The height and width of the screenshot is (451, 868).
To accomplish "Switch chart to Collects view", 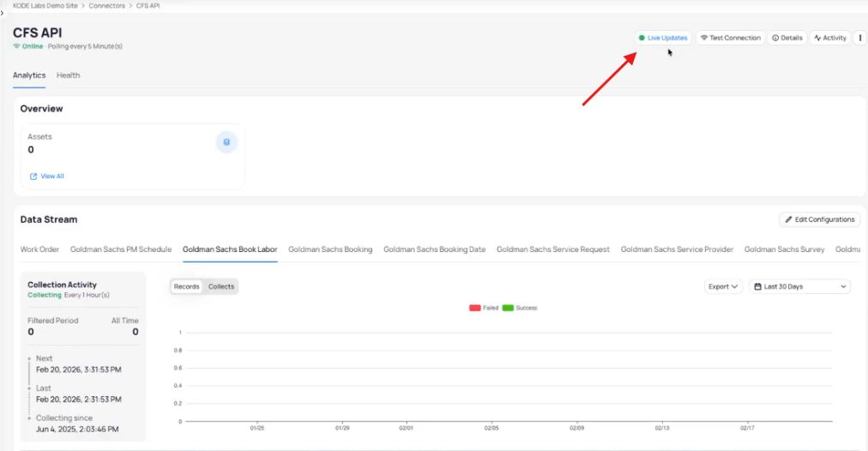I will click(221, 286).
